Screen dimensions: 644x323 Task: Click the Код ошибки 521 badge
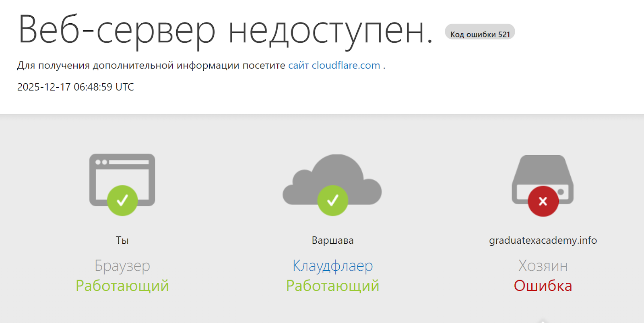480,34
